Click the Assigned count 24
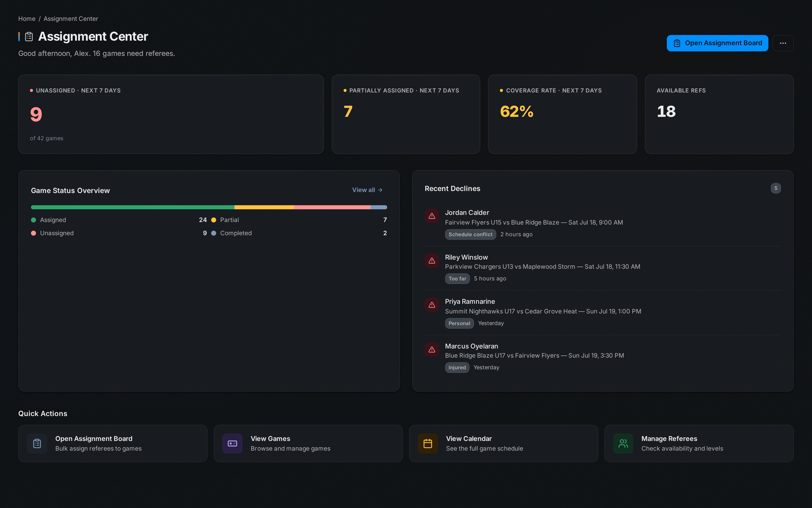Screen dimensions: 812x508 [x=203, y=220]
